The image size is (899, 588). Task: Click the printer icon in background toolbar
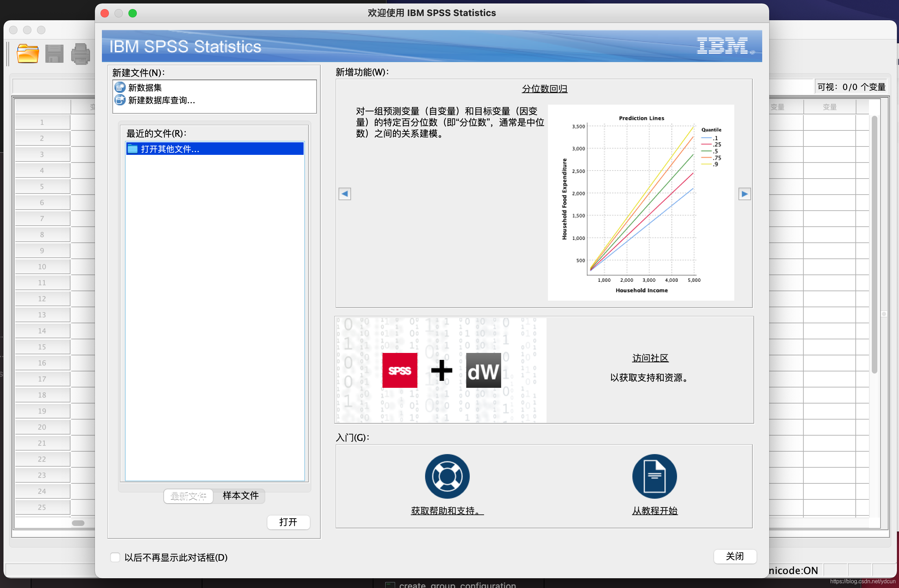point(81,54)
